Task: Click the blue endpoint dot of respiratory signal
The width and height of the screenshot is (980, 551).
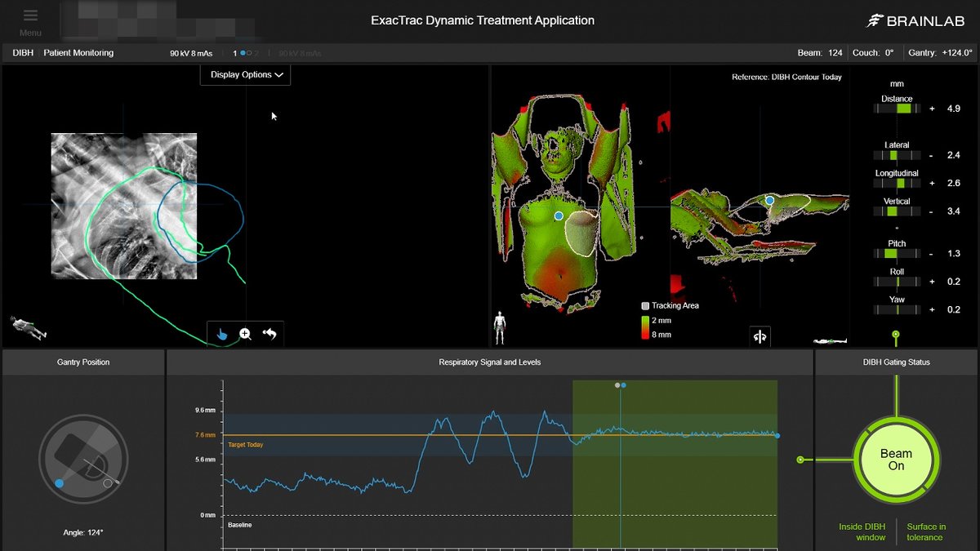Action: (777, 436)
